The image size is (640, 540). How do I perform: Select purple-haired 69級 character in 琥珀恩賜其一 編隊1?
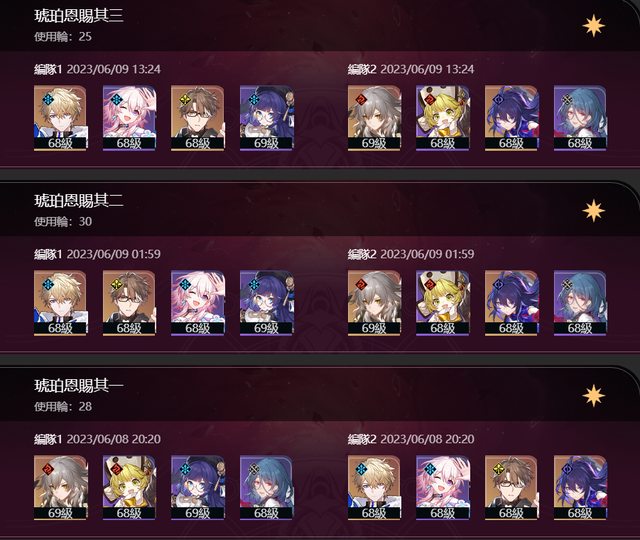pyautogui.click(x=198, y=488)
